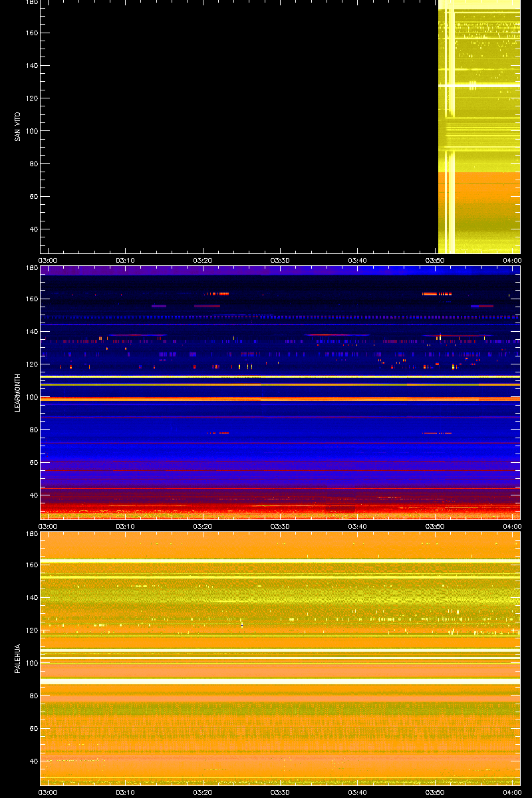Image resolution: width=532 pixels, height=798 pixels.
Task: Click the SAN VITO axis label
Action: pos(17,126)
